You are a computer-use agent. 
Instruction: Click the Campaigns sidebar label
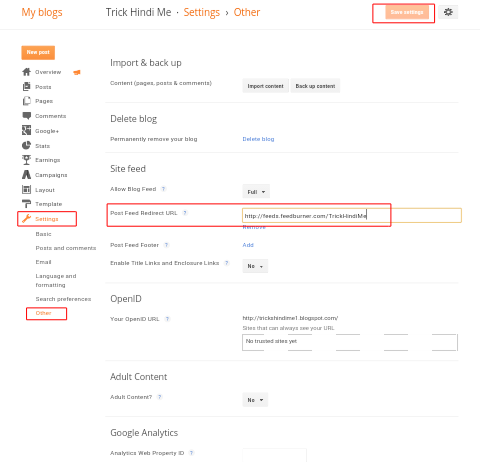51,175
